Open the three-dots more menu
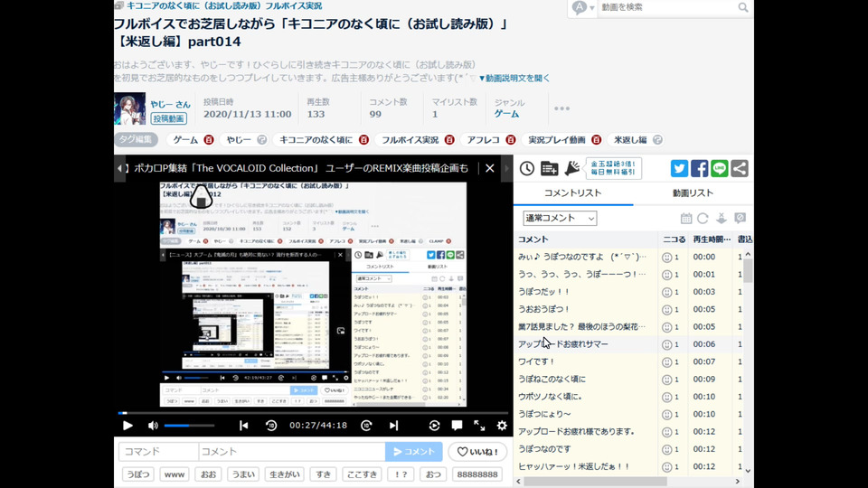Image resolution: width=868 pixels, height=488 pixels. coord(561,108)
